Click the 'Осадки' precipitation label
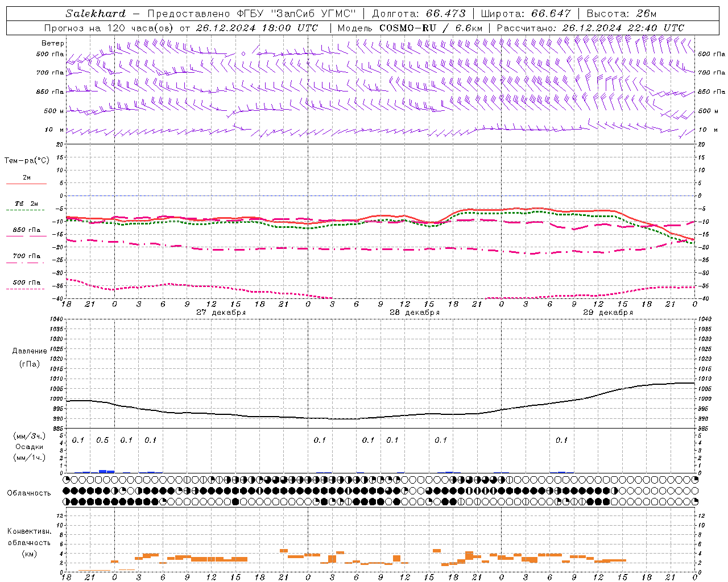The height and width of the screenshot is (582, 728). click(x=29, y=447)
